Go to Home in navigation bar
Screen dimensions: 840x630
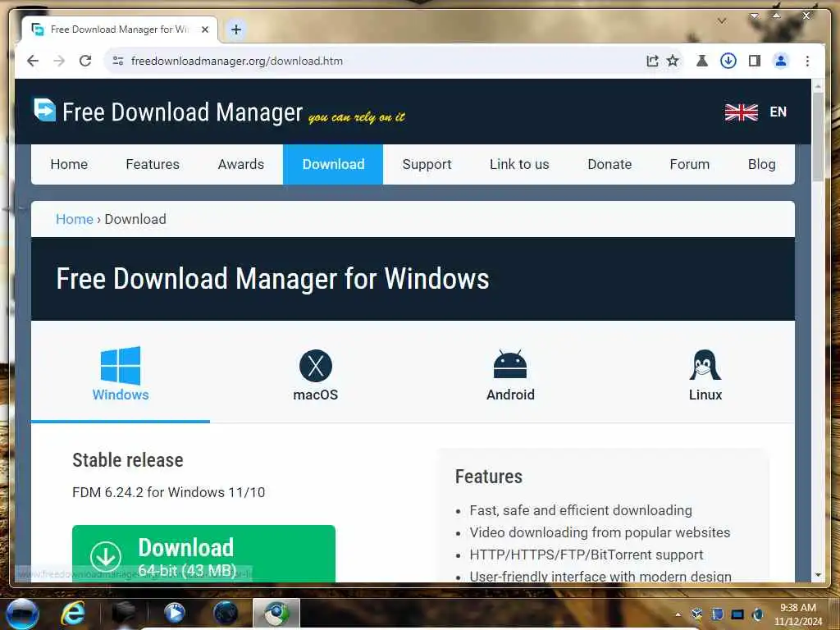[69, 164]
